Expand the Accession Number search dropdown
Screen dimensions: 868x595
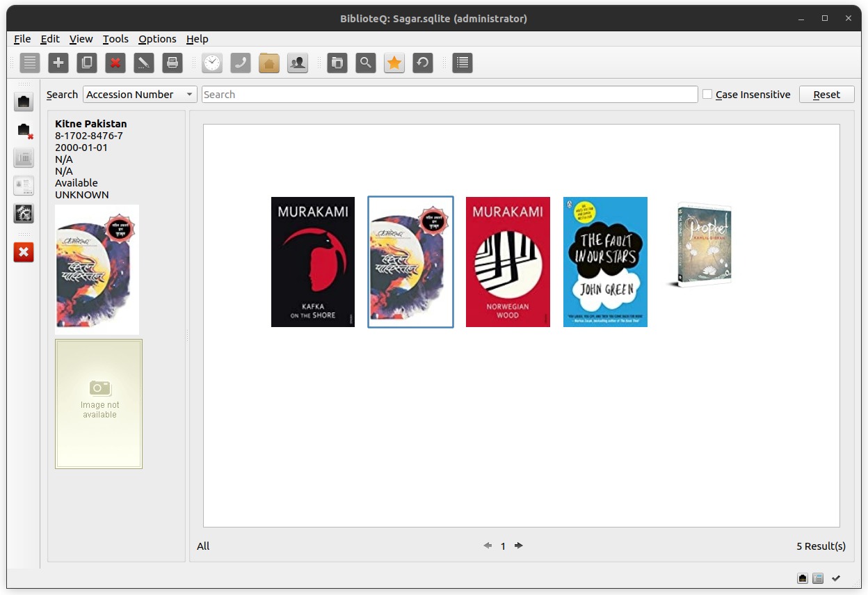click(140, 95)
